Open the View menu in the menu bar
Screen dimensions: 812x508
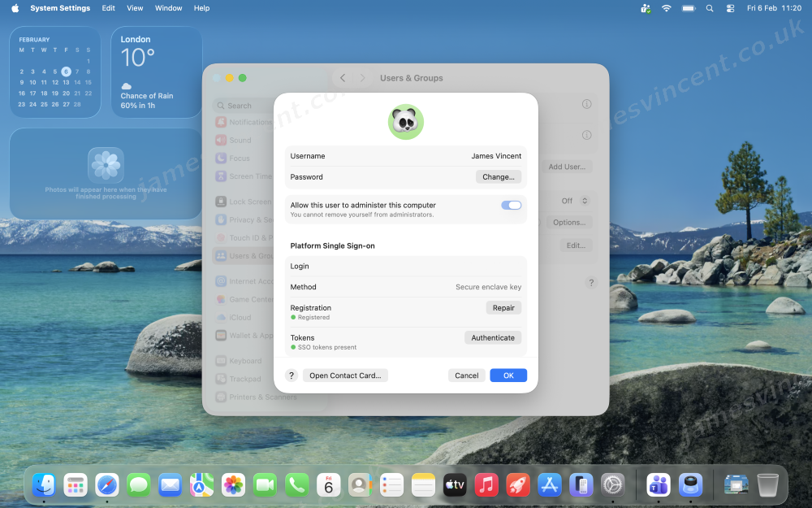[135, 8]
